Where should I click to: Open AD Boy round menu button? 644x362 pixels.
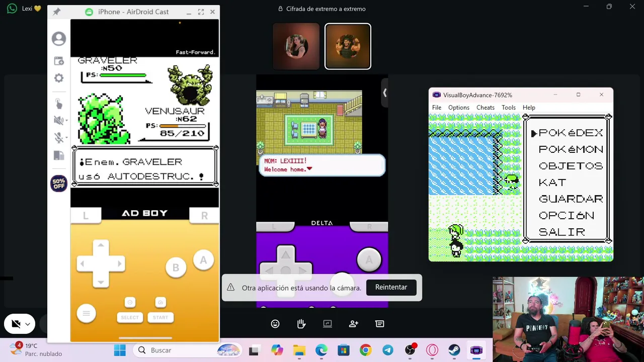click(x=86, y=314)
